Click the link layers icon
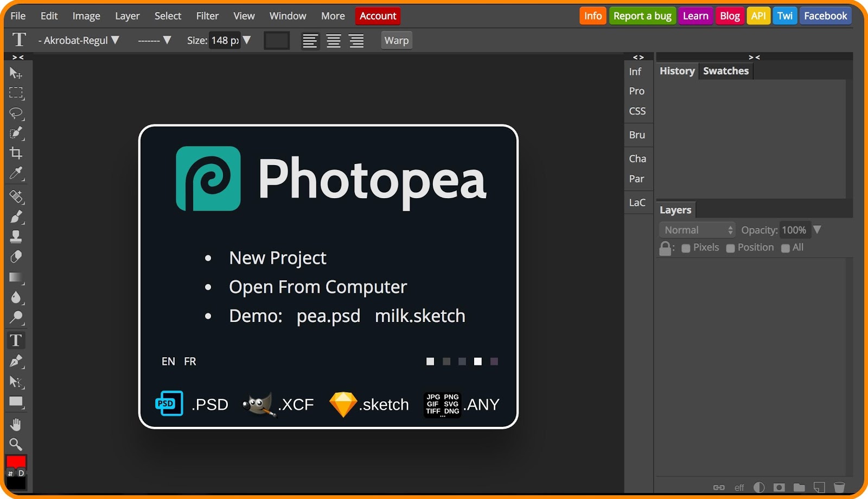The image size is (868, 499). pos(719,487)
